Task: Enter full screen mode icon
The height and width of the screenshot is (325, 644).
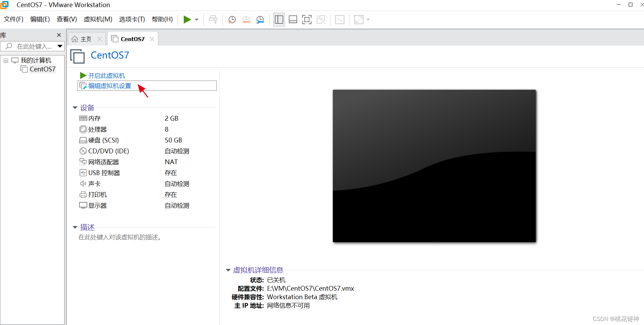Action: 307,19
